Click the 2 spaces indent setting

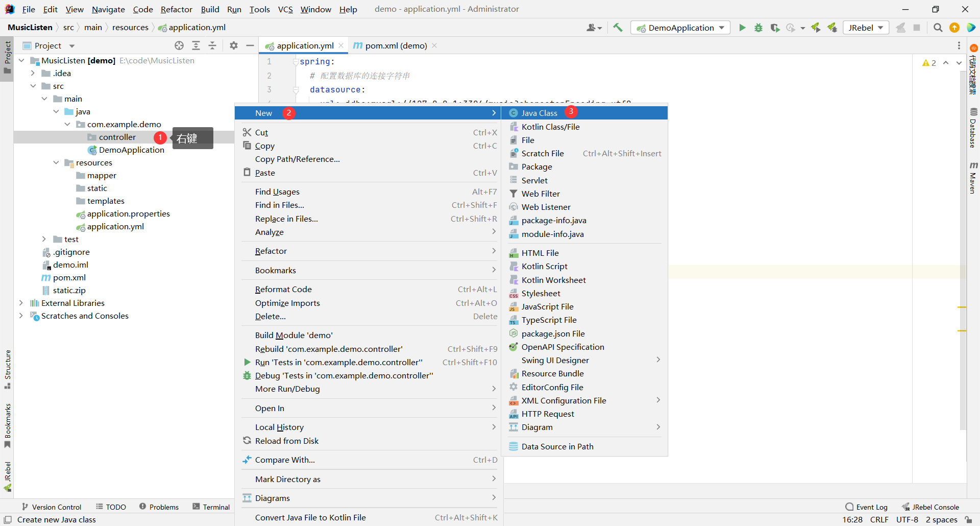[x=942, y=520]
